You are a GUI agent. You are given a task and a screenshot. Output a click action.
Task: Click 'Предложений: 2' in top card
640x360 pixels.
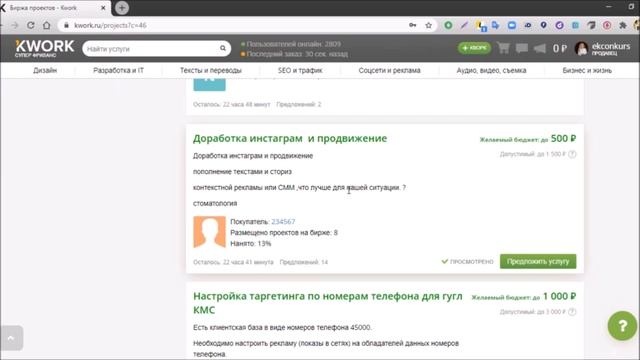point(299,104)
